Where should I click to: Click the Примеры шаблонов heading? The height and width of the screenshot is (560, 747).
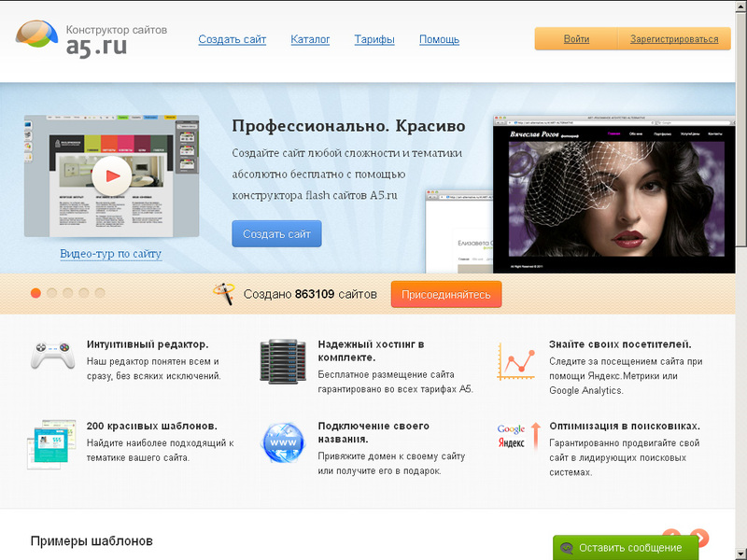tap(92, 541)
